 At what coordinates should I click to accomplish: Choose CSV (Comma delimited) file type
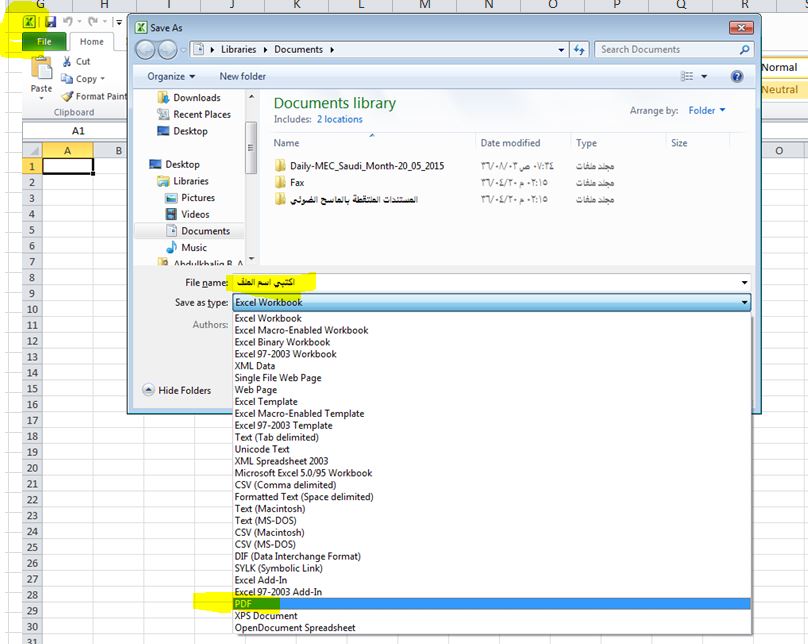[285, 485]
